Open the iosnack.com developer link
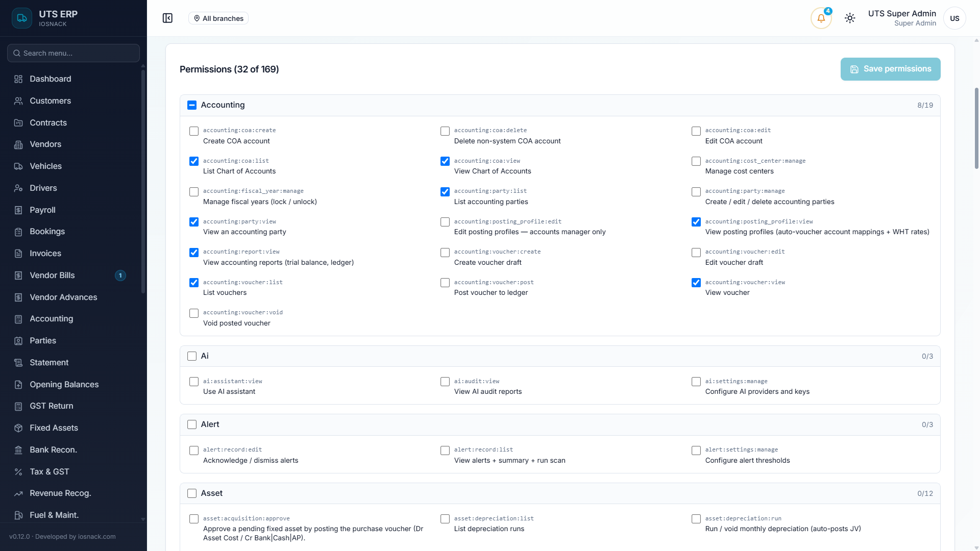 point(96,537)
